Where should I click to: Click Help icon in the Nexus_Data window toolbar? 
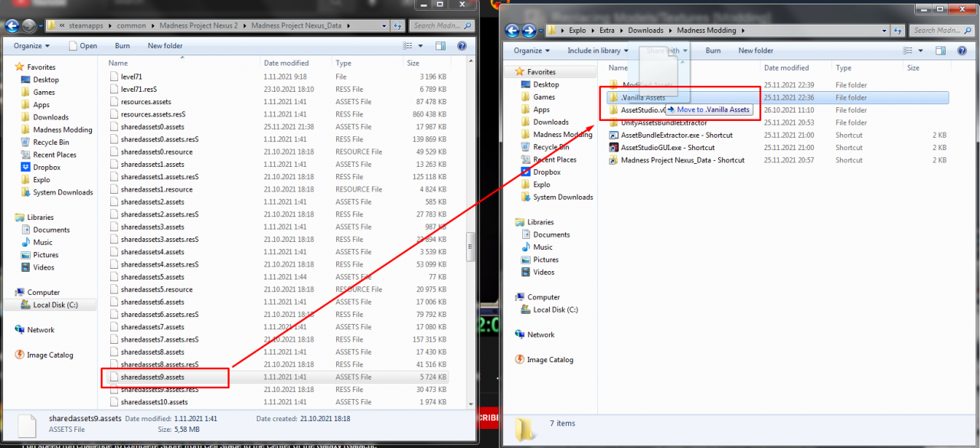pos(462,46)
